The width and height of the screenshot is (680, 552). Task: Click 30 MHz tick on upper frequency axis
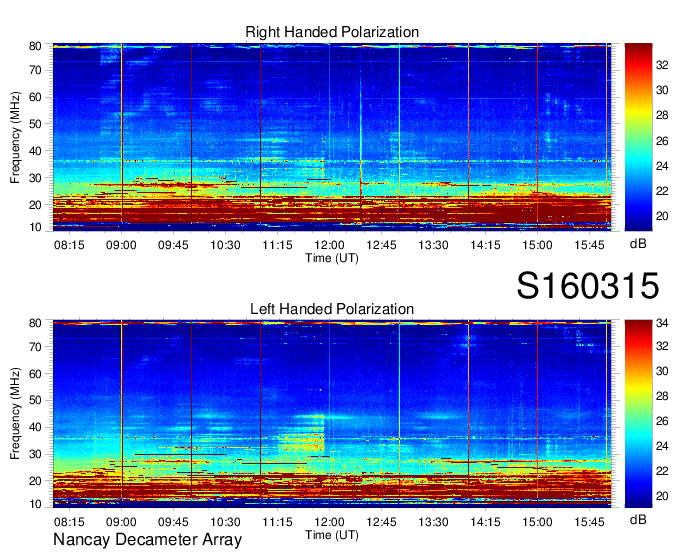[x=35, y=178]
